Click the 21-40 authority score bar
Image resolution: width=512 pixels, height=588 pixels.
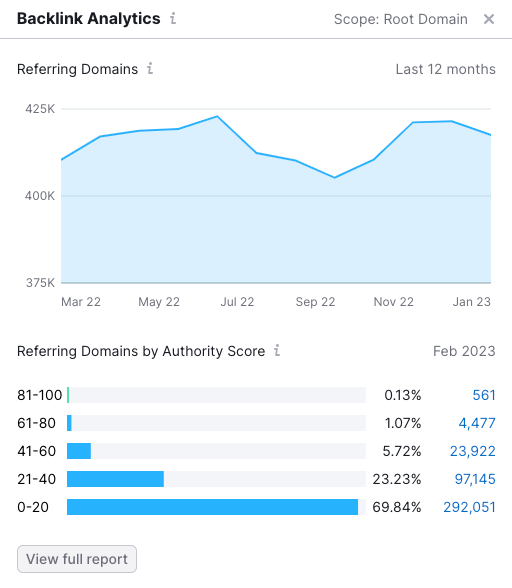click(x=116, y=479)
